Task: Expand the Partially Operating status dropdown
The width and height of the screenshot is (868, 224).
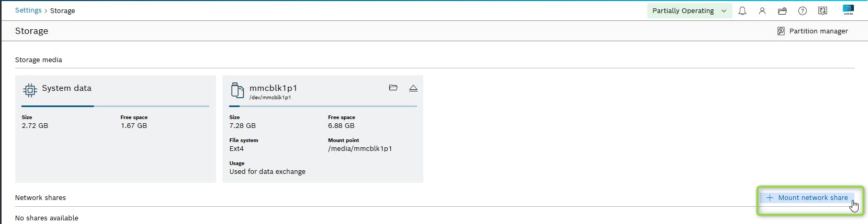Action: [683, 11]
